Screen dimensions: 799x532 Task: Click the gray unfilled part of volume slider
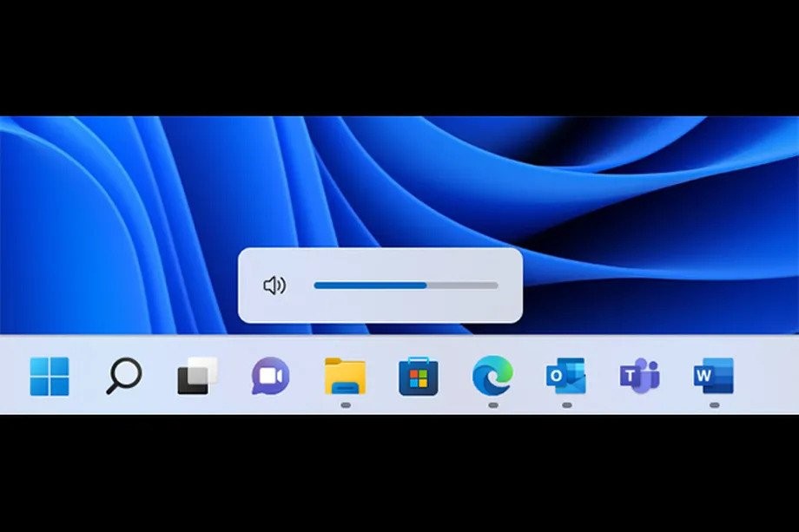pyautogui.click(x=462, y=286)
